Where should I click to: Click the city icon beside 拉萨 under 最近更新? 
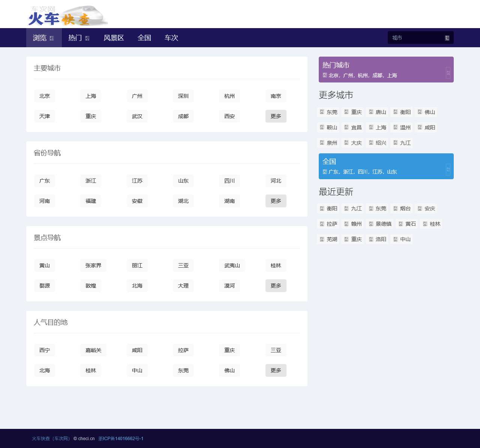pos(322,224)
